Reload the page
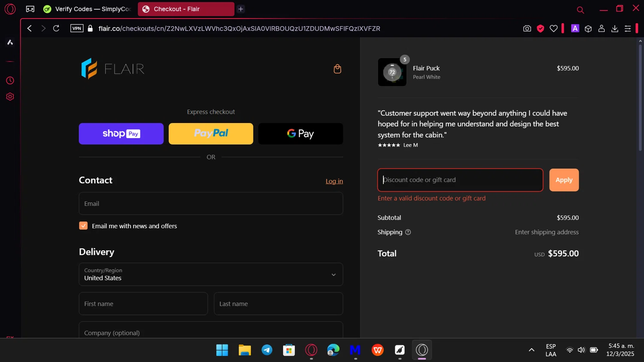 click(56, 28)
